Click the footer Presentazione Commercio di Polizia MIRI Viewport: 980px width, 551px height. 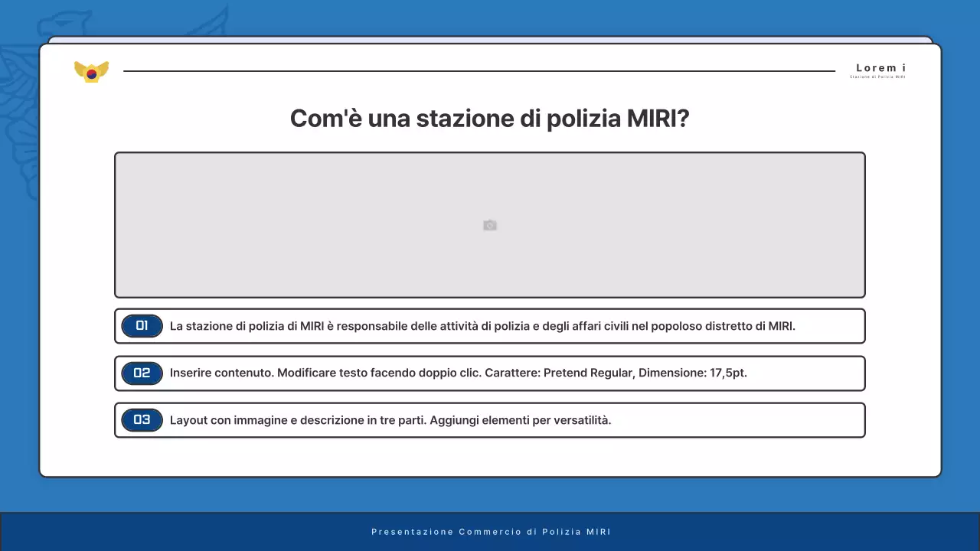coord(490,531)
